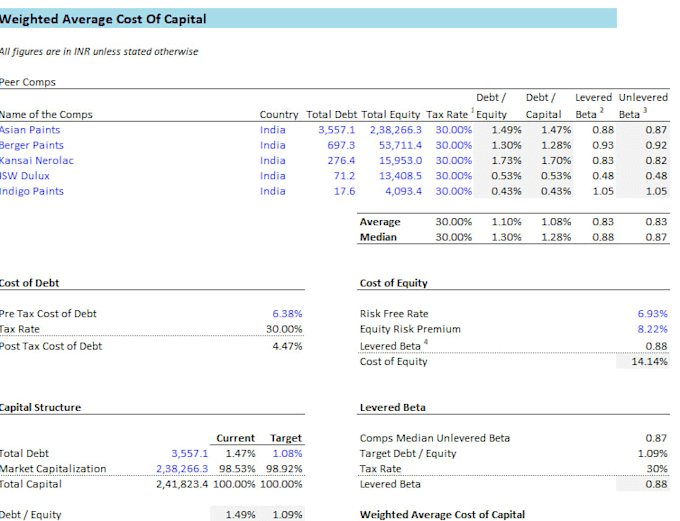
Task: Select the 'Berger Paints' company name cell
Action: click(32, 145)
